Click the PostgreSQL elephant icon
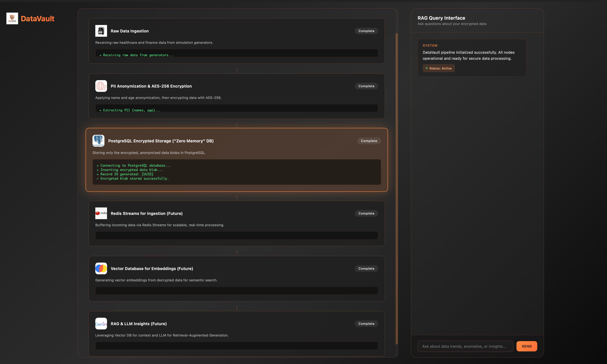The height and width of the screenshot is (364, 607). pos(98,141)
